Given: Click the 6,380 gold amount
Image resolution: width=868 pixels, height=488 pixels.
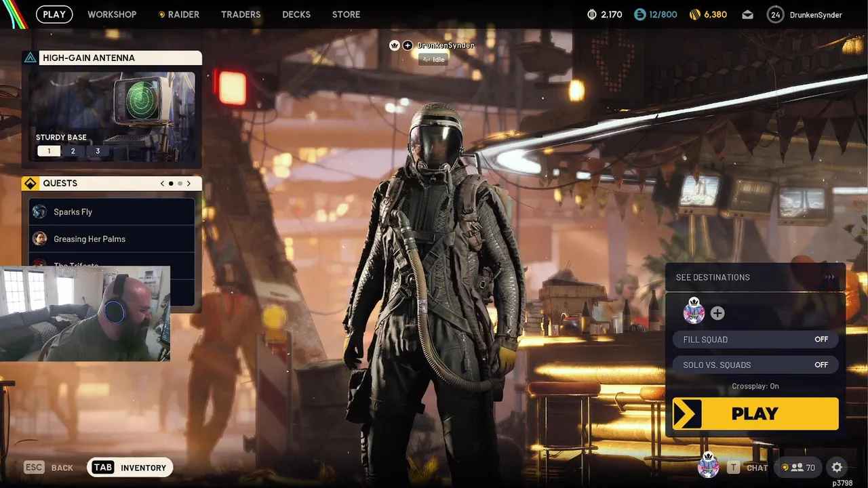Looking at the screenshot, I should tap(715, 15).
